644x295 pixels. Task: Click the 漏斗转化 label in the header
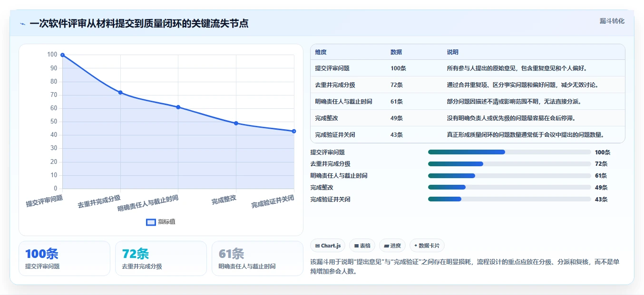tap(612, 21)
